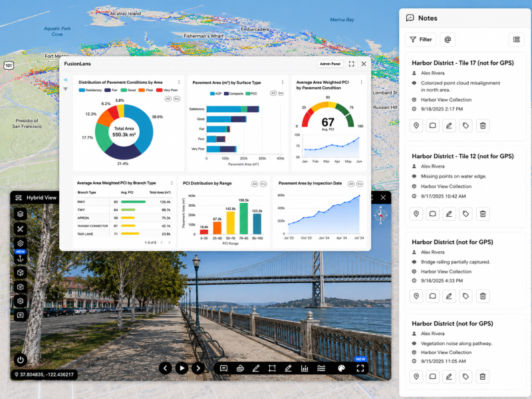This screenshot has width=532, height=399.
Task: Click the coordinates 37.804835, -122.436217 label
Action: click(x=44, y=374)
